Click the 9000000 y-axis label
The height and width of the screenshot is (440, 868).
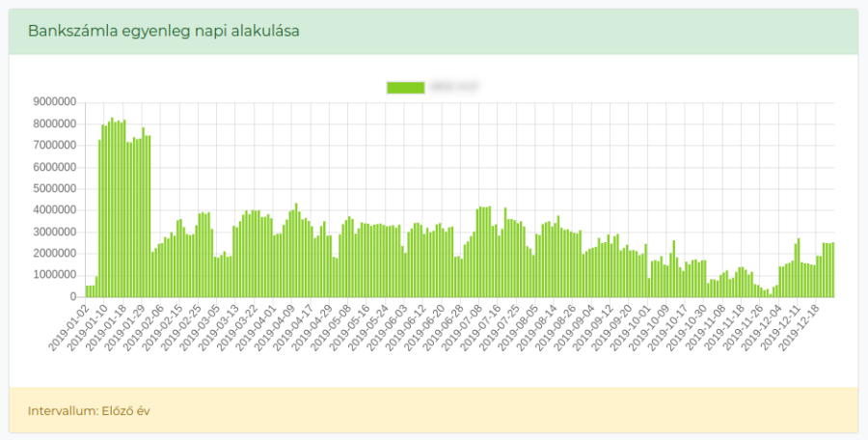tap(54, 102)
